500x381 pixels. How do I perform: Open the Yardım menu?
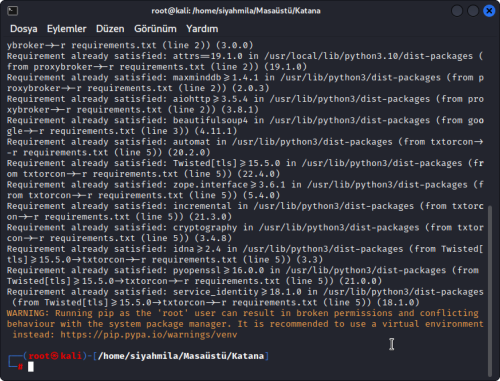pos(202,29)
